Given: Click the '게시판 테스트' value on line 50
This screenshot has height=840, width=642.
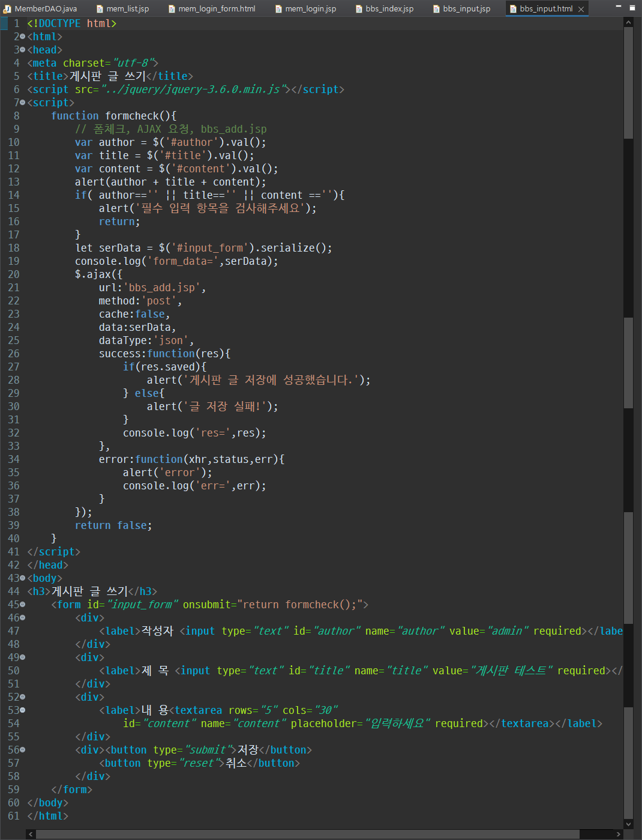Looking at the screenshot, I should [511, 671].
